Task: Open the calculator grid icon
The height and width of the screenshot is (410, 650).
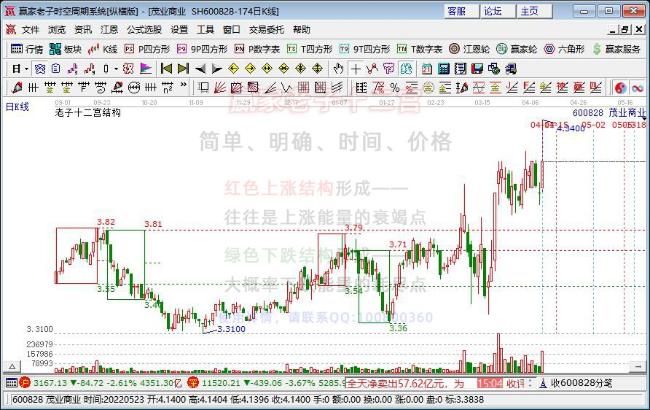Action: (x=444, y=69)
